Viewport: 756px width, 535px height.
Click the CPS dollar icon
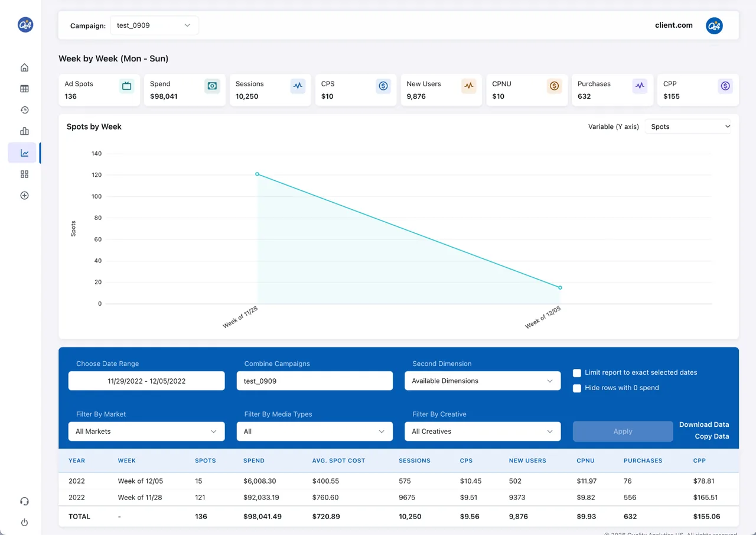tap(383, 86)
